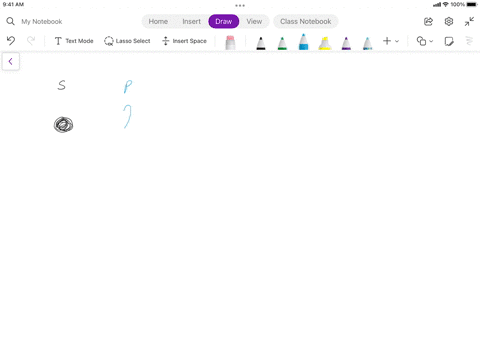Tap the handwritten letter S
480x360 pixels.
tap(61, 85)
